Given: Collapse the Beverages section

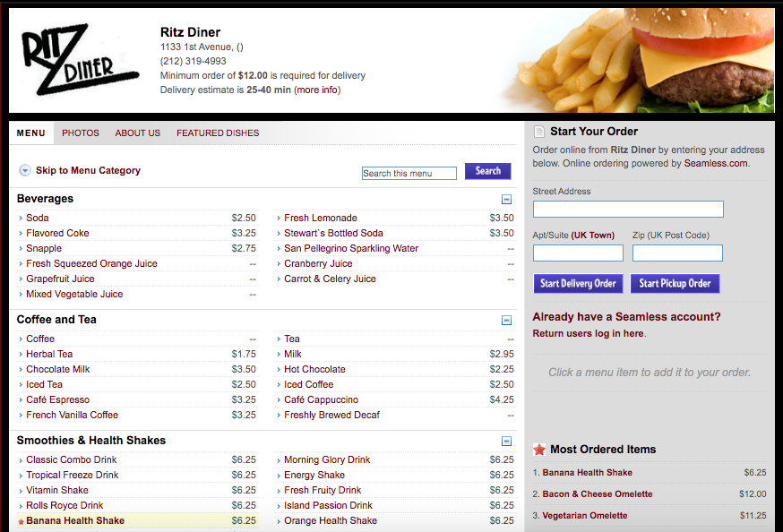Looking at the screenshot, I should tap(506, 199).
